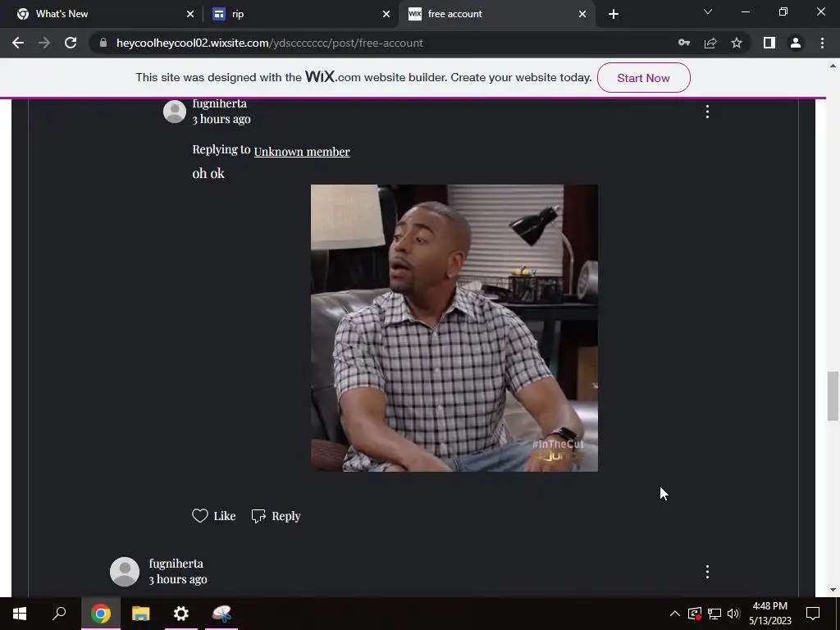Open the Windows notification center

[813, 614]
